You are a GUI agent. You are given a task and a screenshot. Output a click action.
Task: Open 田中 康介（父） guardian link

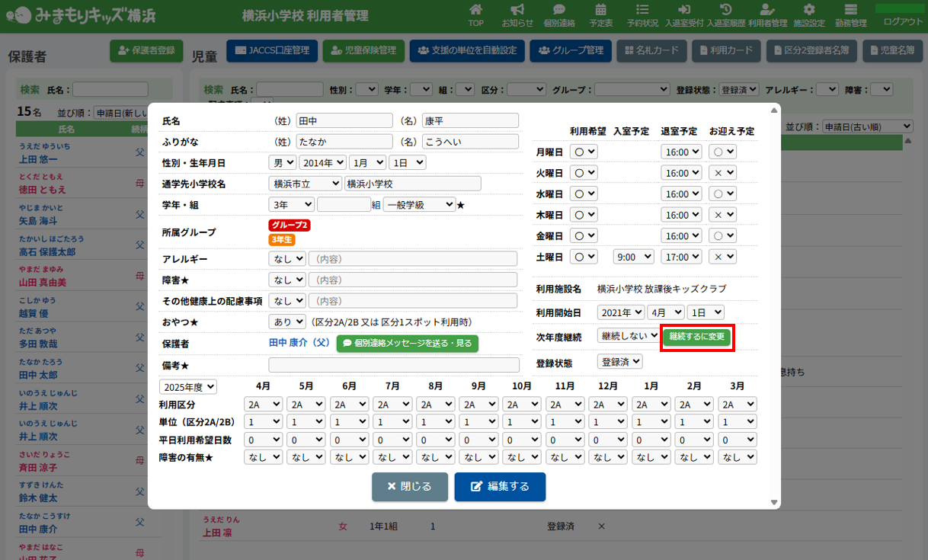[299, 344]
